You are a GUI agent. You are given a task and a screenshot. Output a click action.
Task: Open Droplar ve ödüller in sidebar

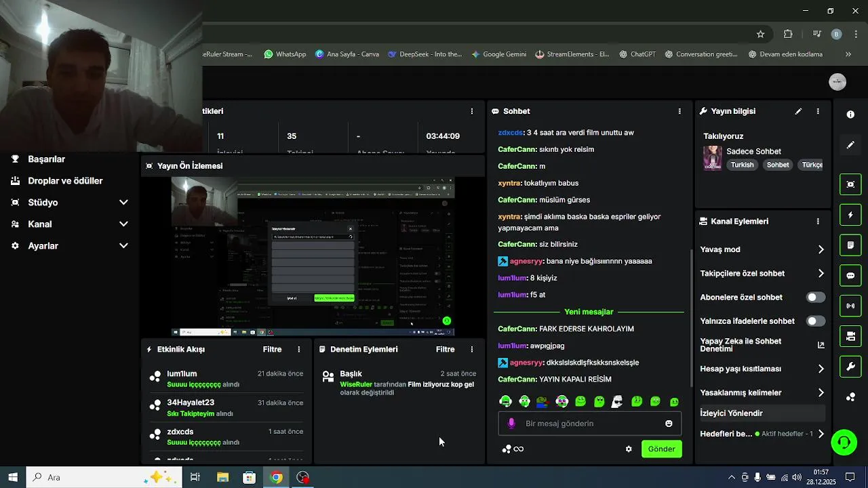tap(56, 181)
